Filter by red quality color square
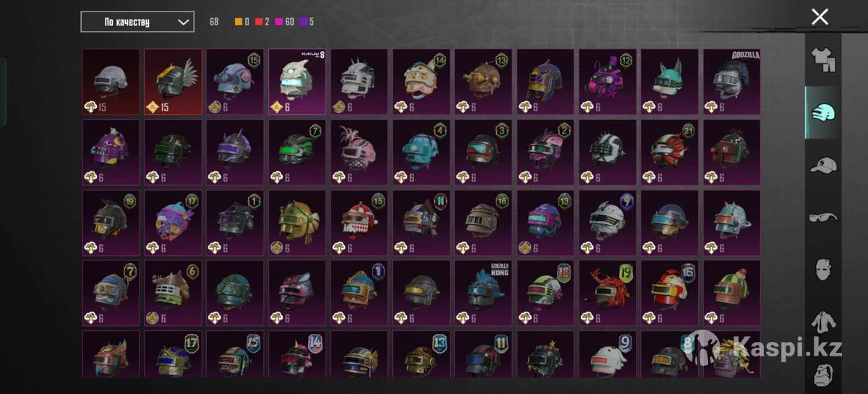 (x=259, y=22)
